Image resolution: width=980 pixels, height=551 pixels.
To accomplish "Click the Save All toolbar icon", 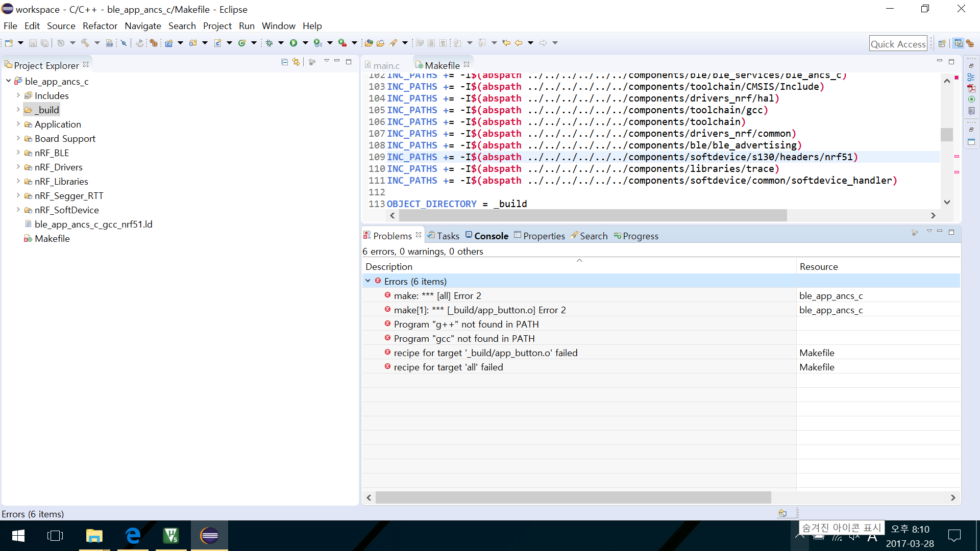I will [x=45, y=43].
